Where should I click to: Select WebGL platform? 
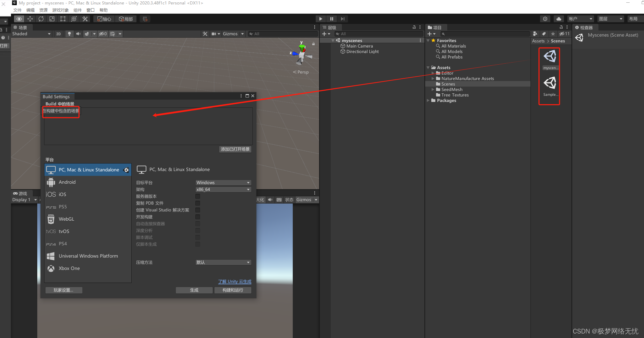pos(88,219)
